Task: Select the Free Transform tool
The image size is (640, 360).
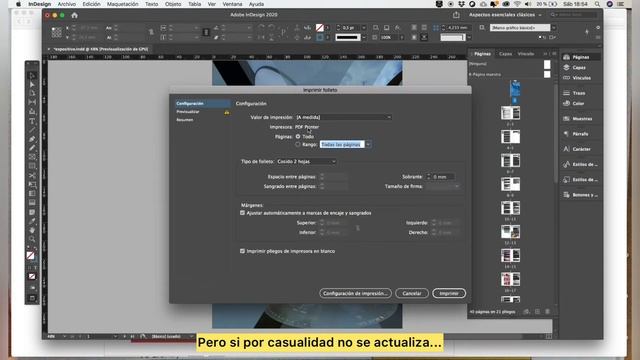Action: (x=32, y=184)
